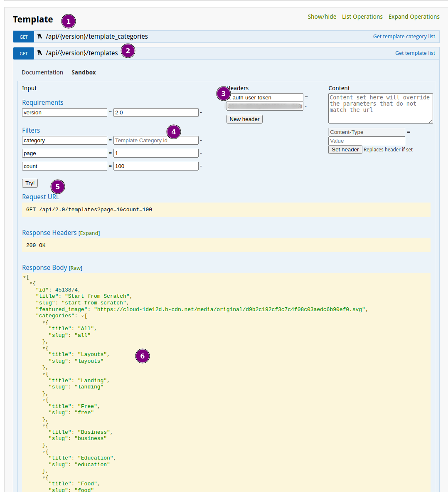Select the Sandbox tab

(x=84, y=72)
